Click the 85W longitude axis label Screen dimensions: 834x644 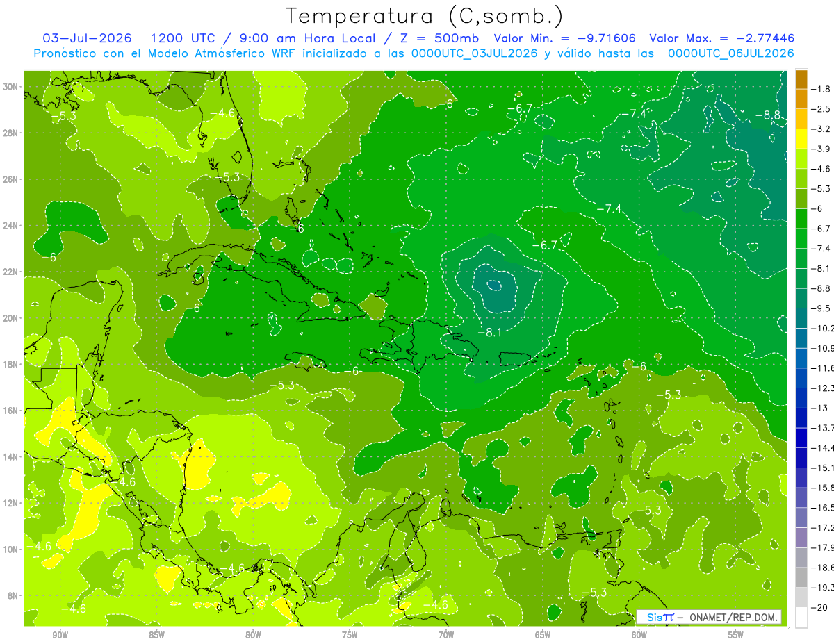pos(156,635)
